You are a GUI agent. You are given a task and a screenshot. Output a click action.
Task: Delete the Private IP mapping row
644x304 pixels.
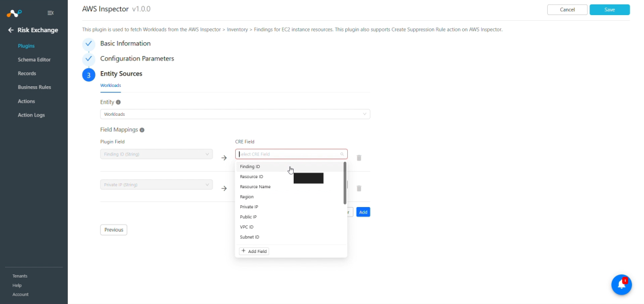coord(359,188)
